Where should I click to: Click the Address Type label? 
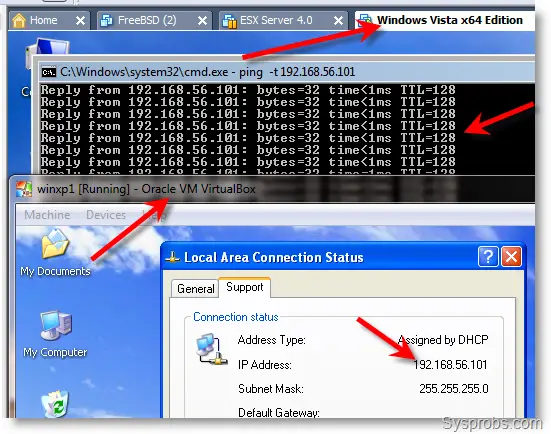[272, 340]
